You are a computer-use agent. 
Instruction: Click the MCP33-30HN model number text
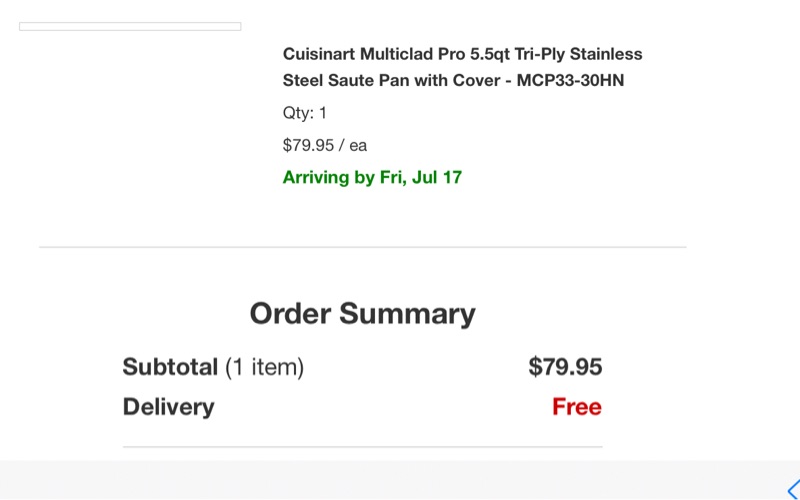[x=570, y=81]
